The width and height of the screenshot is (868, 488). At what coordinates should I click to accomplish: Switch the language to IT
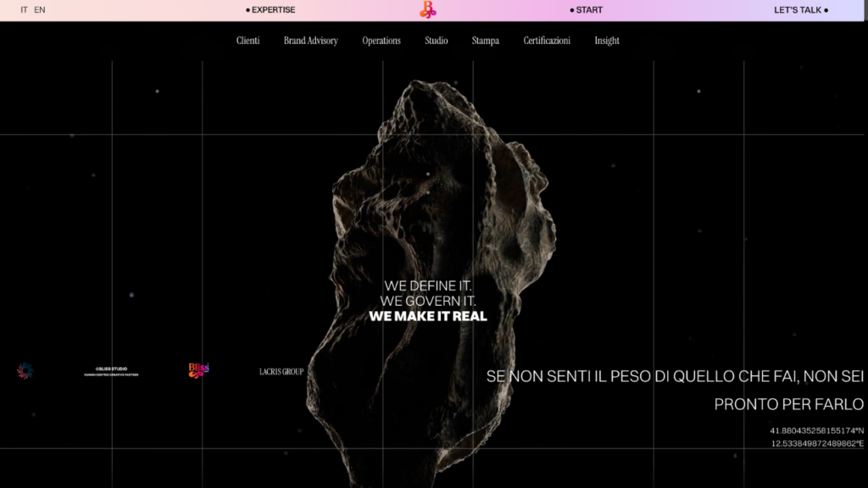[x=24, y=10]
